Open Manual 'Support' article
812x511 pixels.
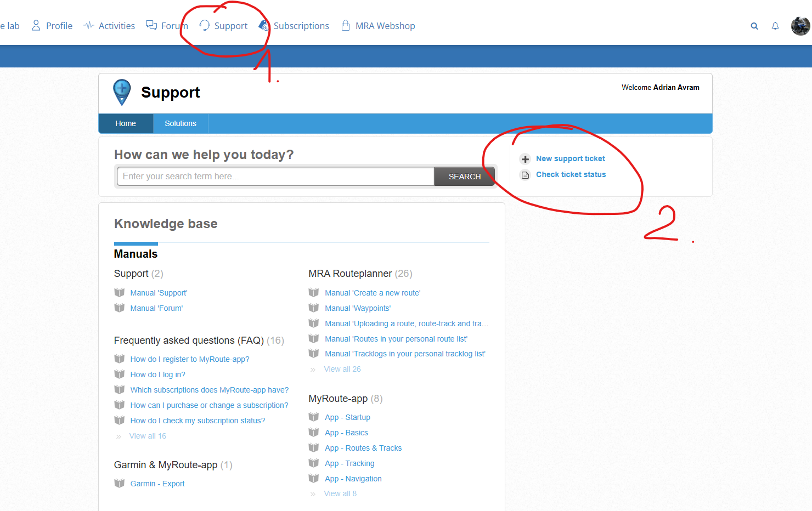pyautogui.click(x=159, y=293)
